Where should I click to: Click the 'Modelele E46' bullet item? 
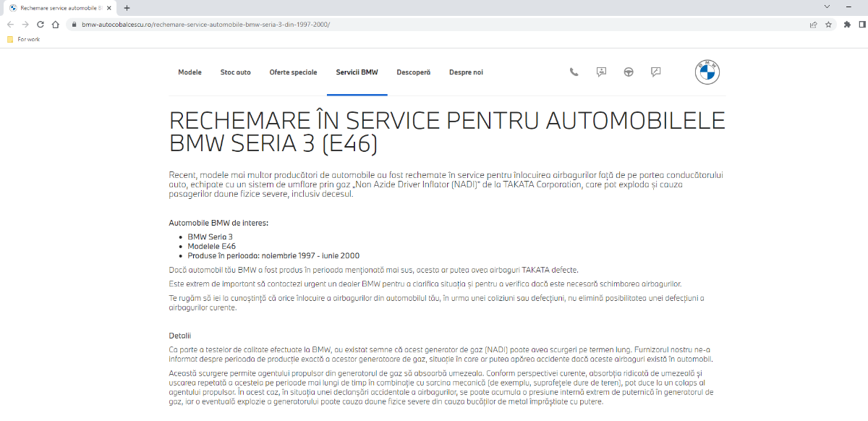click(x=211, y=246)
